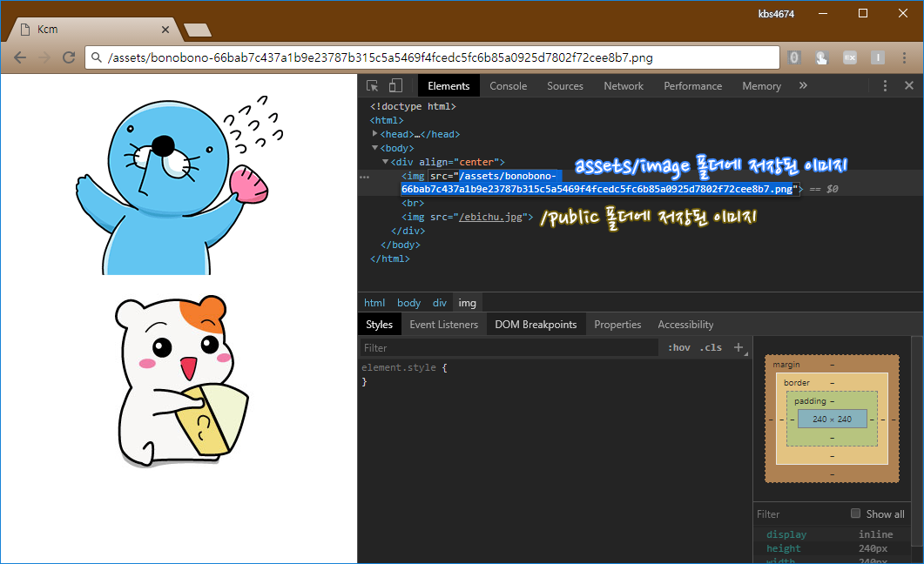
Task: Open the Event Listeners pane
Action: (x=444, y=325)
